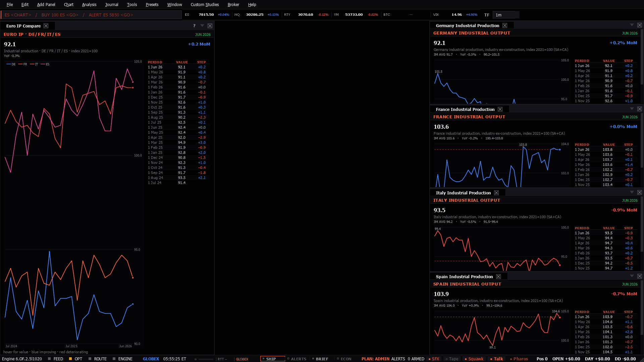Viewport: 644px width, 362px height.
Task: Close the France Industrial Production panel
Action: point(640,109)
